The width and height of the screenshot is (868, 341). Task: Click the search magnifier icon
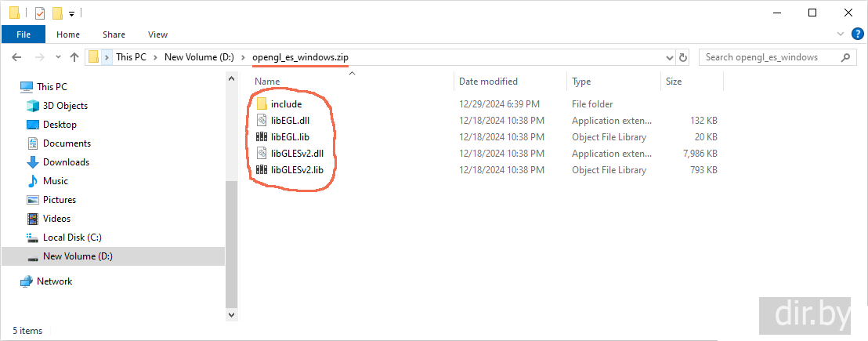click(845, 57)
